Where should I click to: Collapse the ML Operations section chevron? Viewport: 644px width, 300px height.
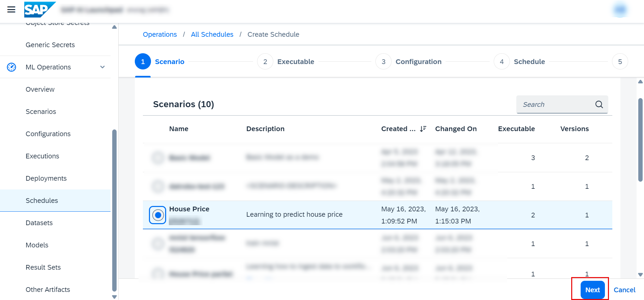102,67
